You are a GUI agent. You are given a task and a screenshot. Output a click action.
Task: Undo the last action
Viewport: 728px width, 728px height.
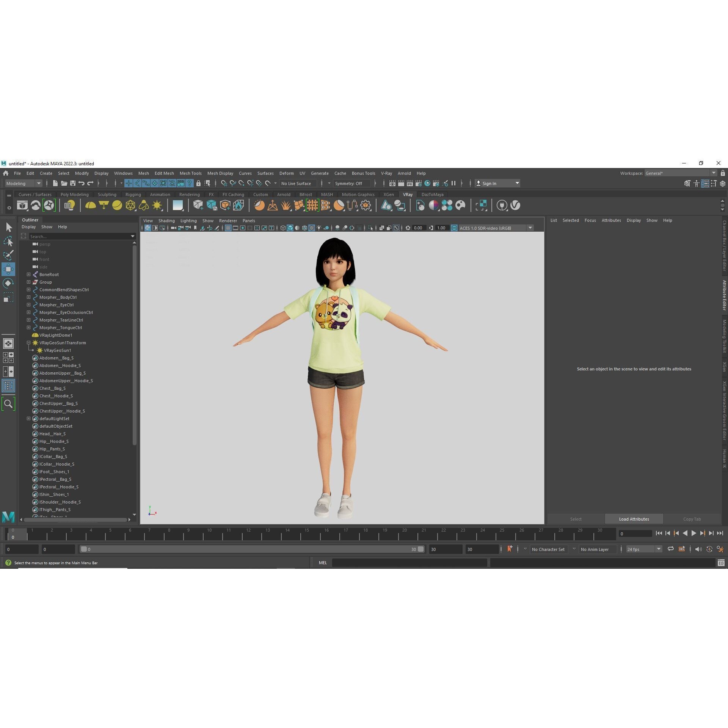tap(81, 183)
